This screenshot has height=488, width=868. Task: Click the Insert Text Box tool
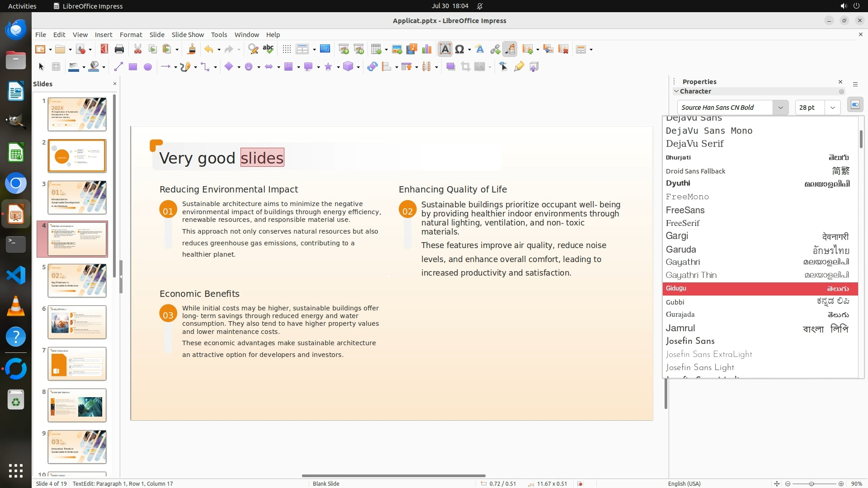[x=445, y=49]
